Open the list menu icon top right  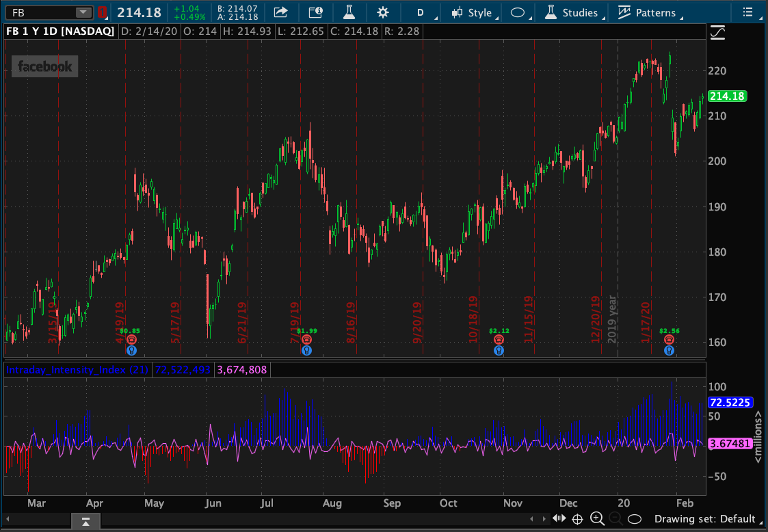747,12
